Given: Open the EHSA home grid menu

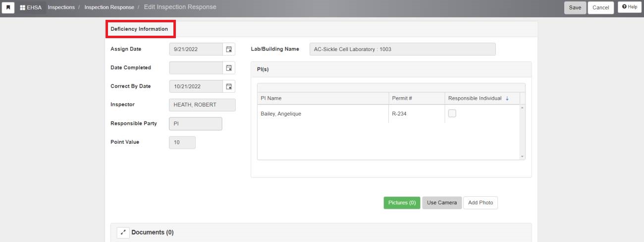Looking at the screenshot, I should 31,7.
